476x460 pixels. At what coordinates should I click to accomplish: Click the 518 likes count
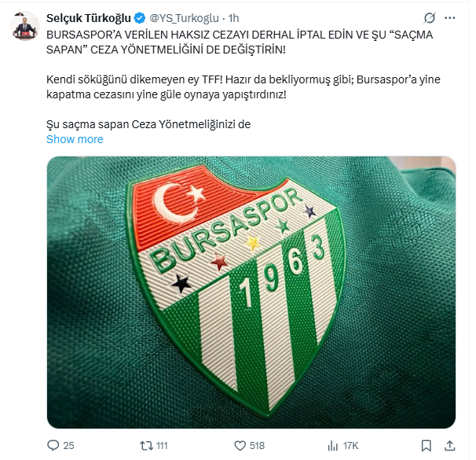point(257,446)
